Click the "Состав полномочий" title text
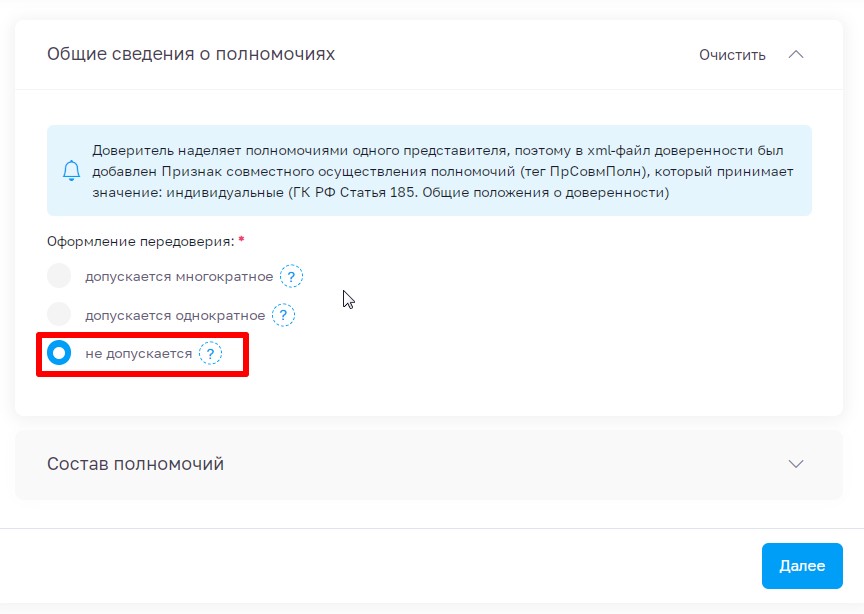 click(x=136, y=464)
